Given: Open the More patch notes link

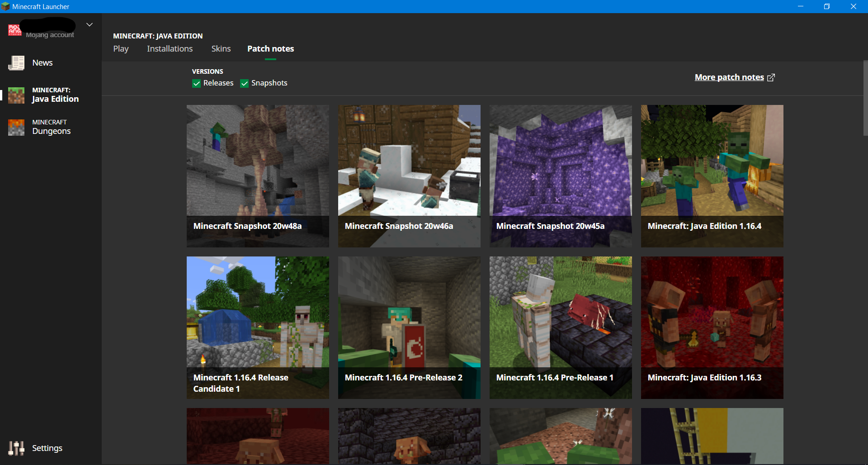Looking at the screenshot, I should coord(729,77).
